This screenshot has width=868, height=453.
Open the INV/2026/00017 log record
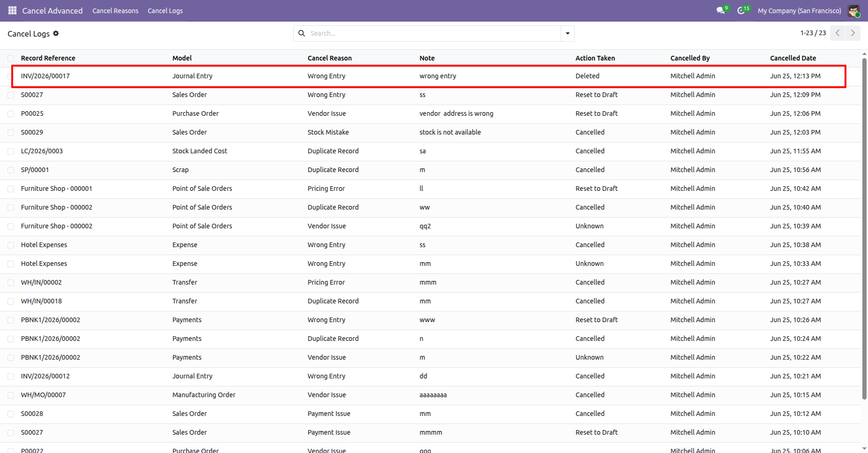point(45,76)
